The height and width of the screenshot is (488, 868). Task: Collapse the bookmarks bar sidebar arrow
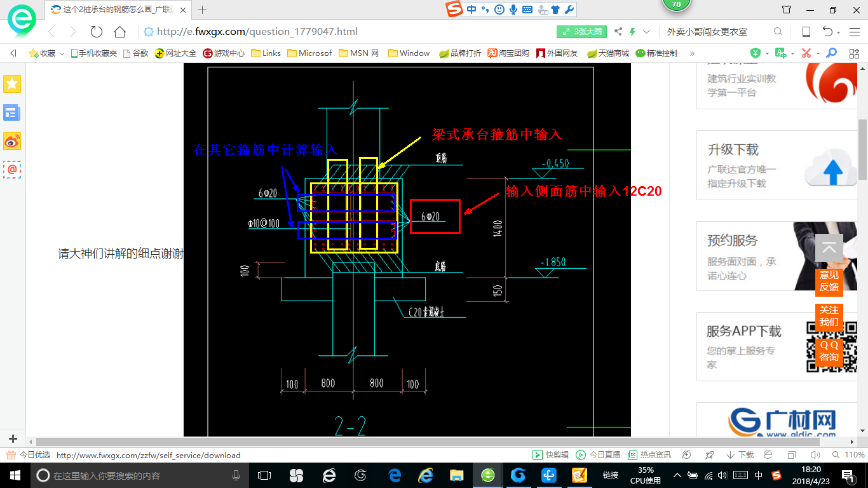(13, 53)
